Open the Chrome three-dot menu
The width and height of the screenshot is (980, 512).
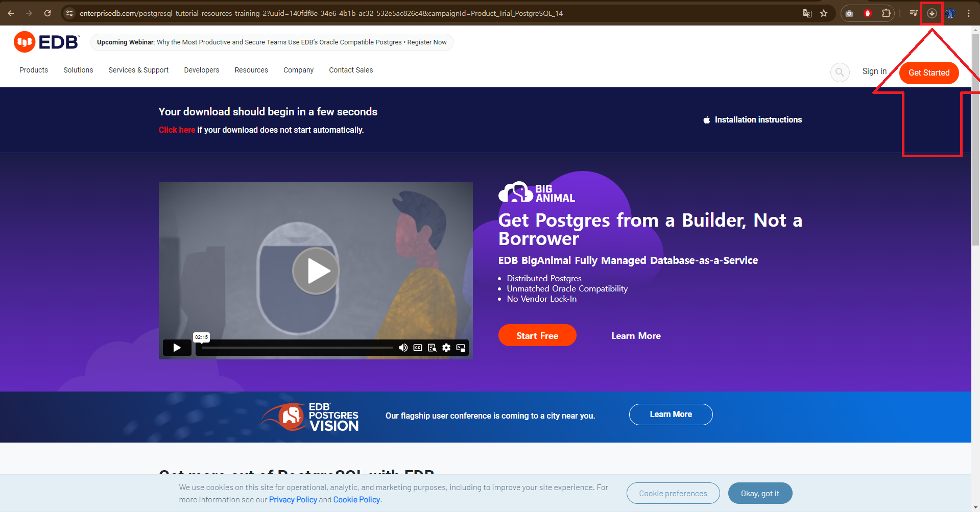coord(969,13)
